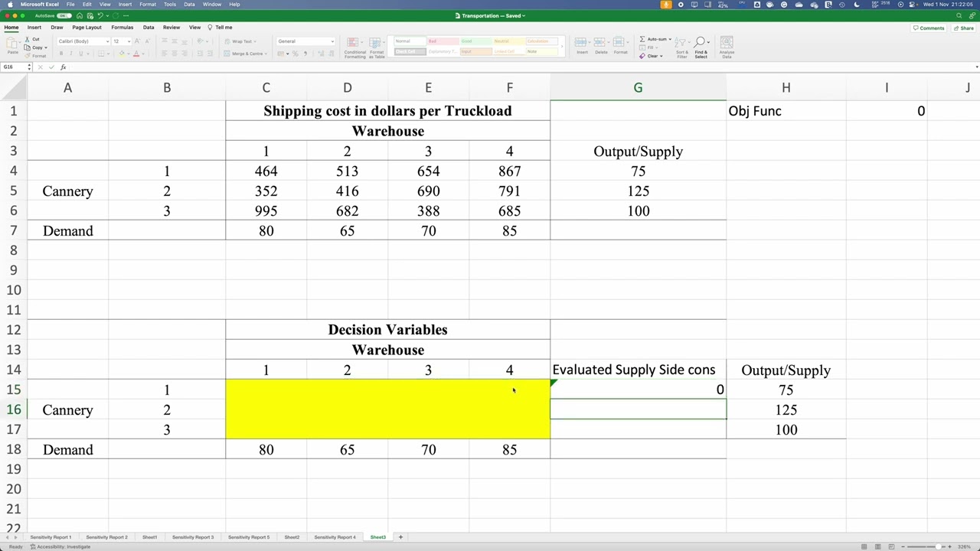The width and height of the screenshot is (980, 551).
Task: Switch to the Formulas ribbon tab
Action: pos(122,28)
